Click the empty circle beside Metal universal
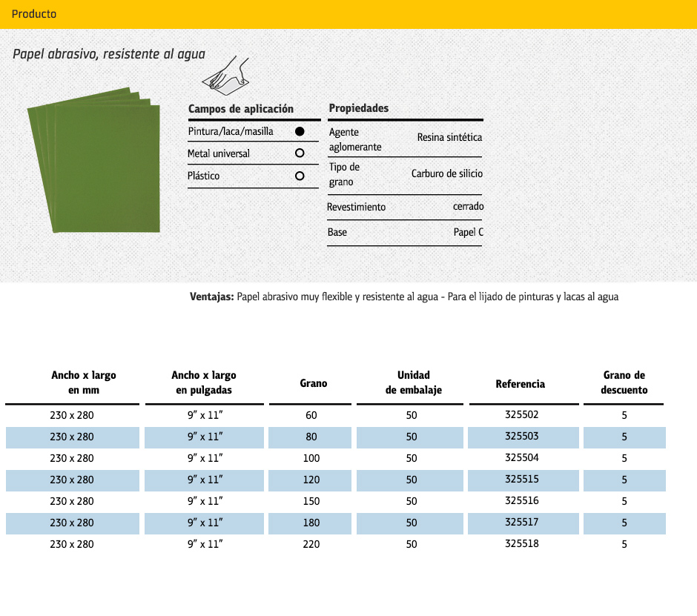This screenshot has width=697, height=616. (300, 153)
